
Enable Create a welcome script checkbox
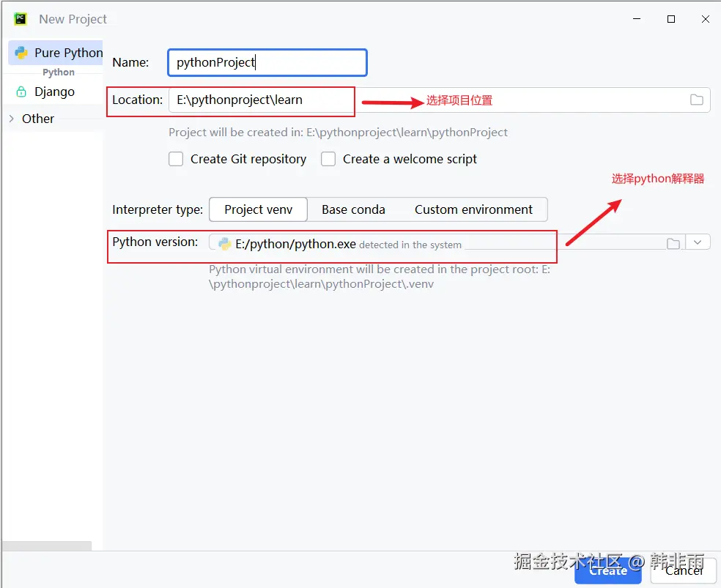coord(328,159)
